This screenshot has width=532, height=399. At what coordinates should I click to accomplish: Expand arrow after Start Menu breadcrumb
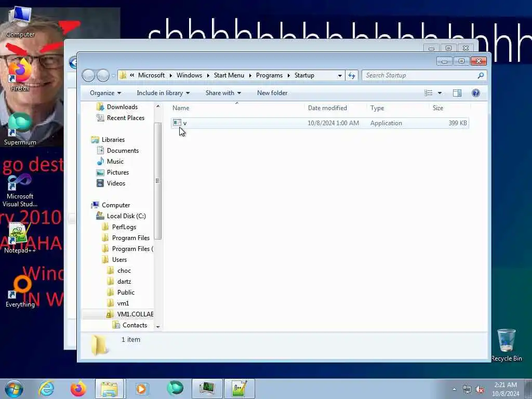(250, 76)
